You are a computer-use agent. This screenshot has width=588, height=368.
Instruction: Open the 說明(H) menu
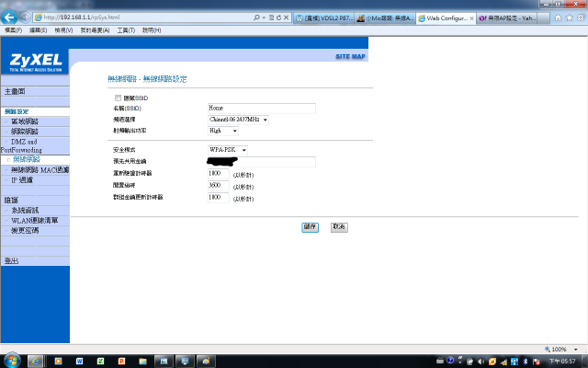pyautogui.click(x=152, y=30)
